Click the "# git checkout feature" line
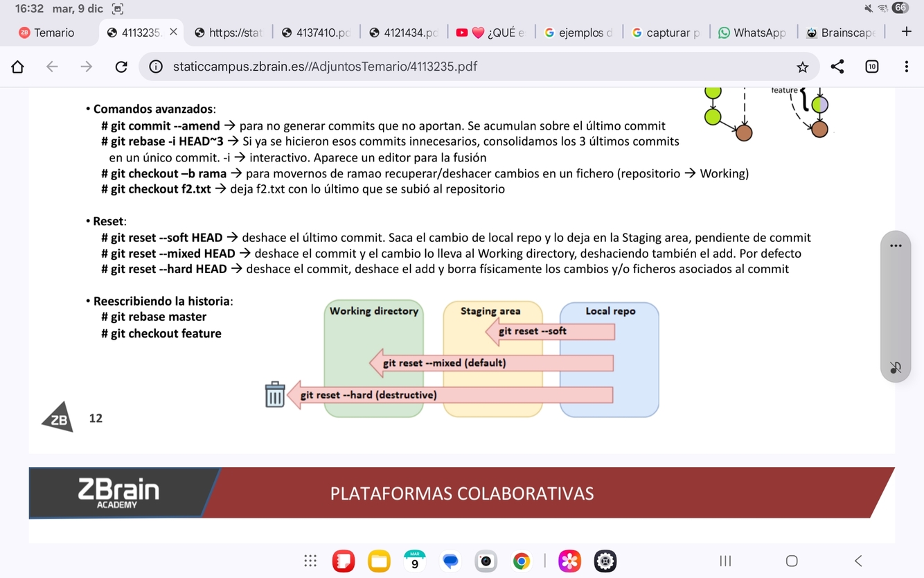This screenshot has width=924, height=578. click(161, 333)
